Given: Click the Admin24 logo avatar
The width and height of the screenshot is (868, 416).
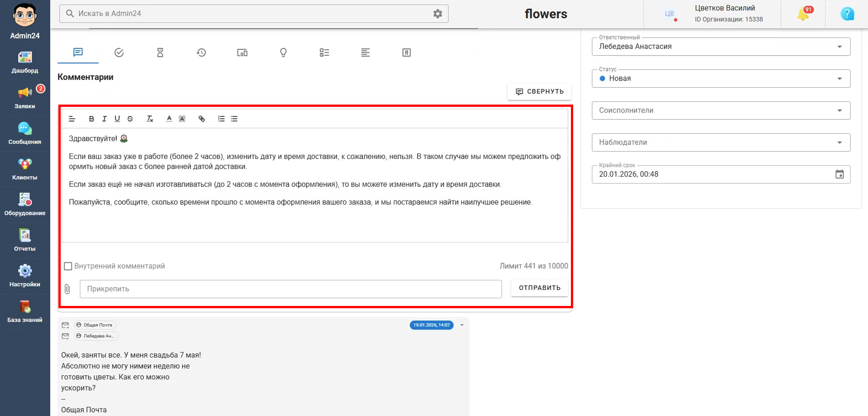Looking at the screenshot, I should [25, 16].
